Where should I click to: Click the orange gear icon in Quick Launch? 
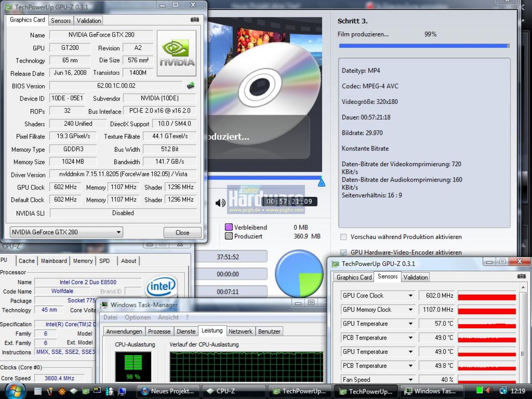point(62,391)
